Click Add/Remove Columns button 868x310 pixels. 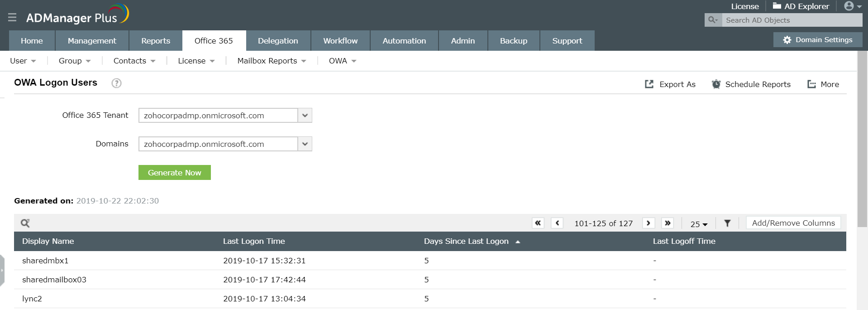pos(793,223)
